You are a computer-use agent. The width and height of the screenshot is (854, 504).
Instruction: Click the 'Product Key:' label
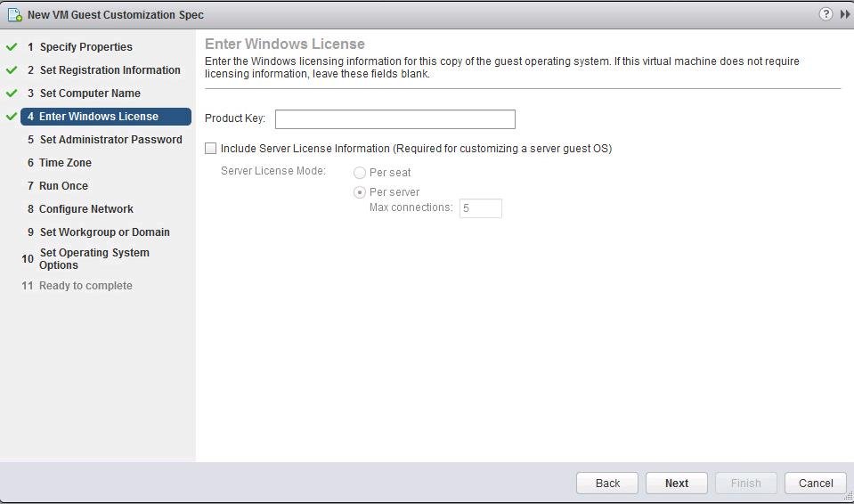pyautogui.click(x=235, y=118)
